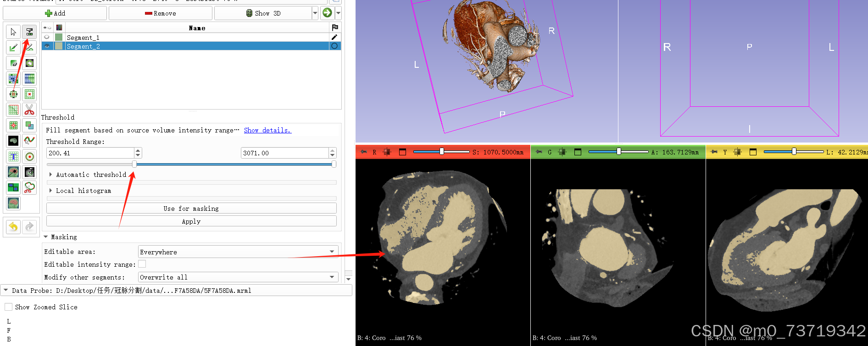
Task: Select the Mask volume effect
Action: click(x=13, y=141)
